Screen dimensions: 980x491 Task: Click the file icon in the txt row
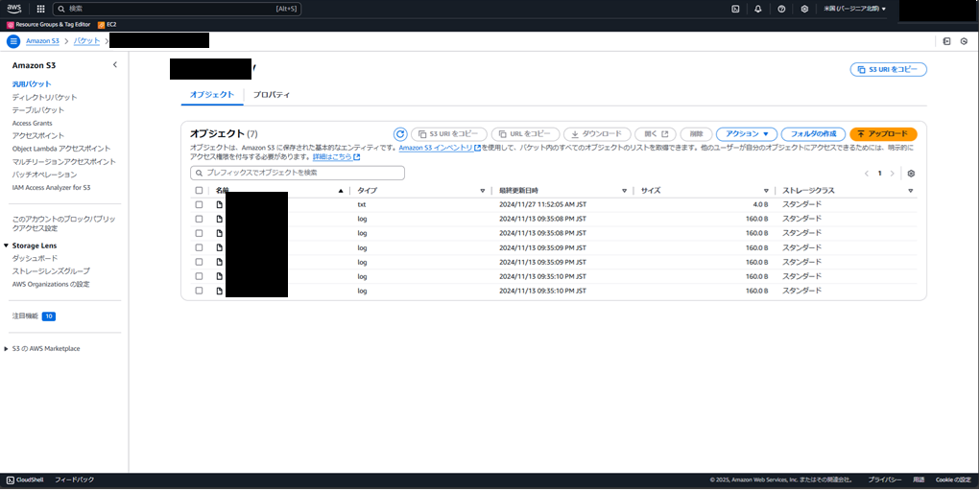tap(220, 204)
